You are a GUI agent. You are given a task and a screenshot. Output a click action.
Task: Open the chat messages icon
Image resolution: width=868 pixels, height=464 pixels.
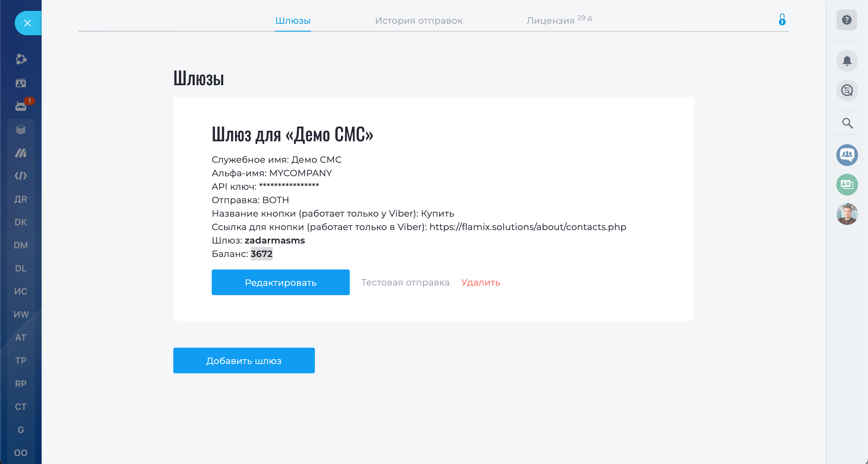point(847,90)
